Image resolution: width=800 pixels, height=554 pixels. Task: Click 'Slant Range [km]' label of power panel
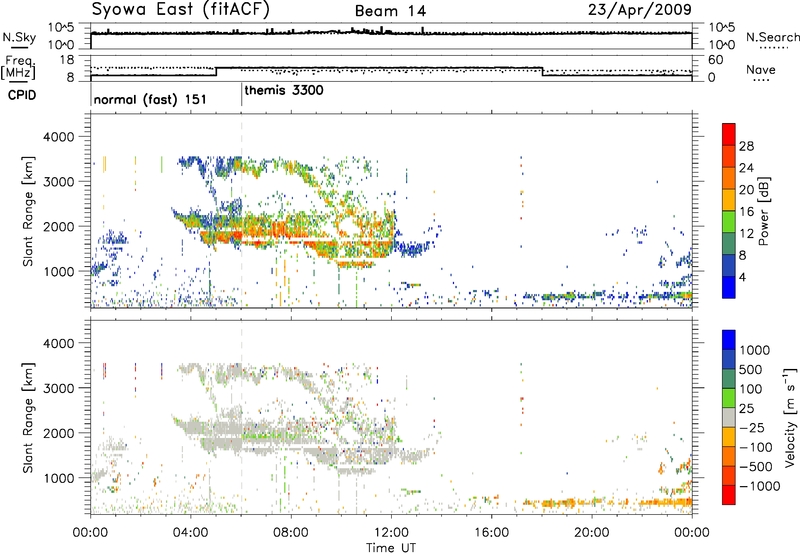click(x=28, y=211)
